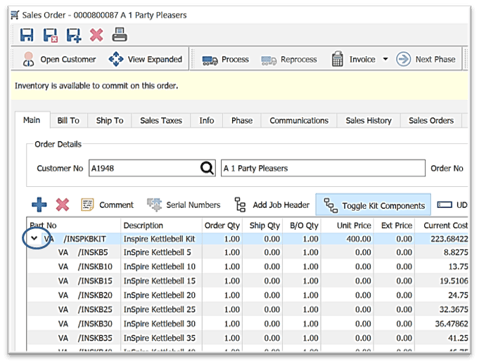Click View Expanded
479x364 pixels.
point(145,59)
